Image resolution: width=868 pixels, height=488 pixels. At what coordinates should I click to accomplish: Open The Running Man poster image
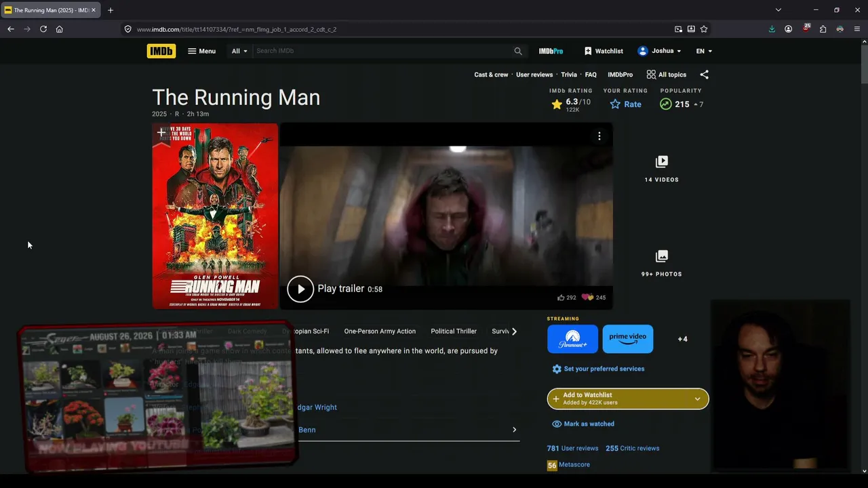click(x=215, y=216)
